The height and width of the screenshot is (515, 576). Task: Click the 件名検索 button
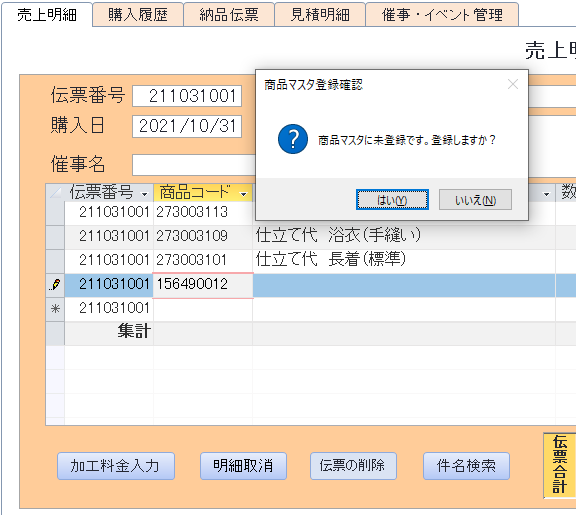pyautogui.click(x=466, y=466)
